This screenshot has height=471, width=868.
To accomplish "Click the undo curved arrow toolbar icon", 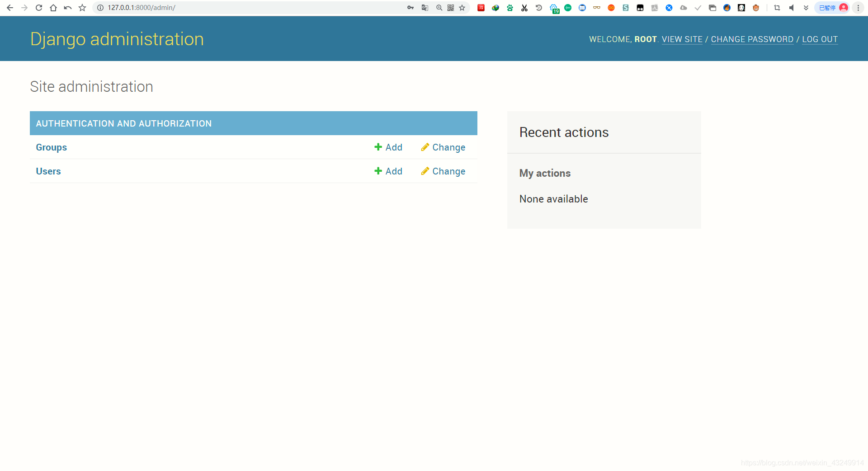I will [x=68, y=8].
